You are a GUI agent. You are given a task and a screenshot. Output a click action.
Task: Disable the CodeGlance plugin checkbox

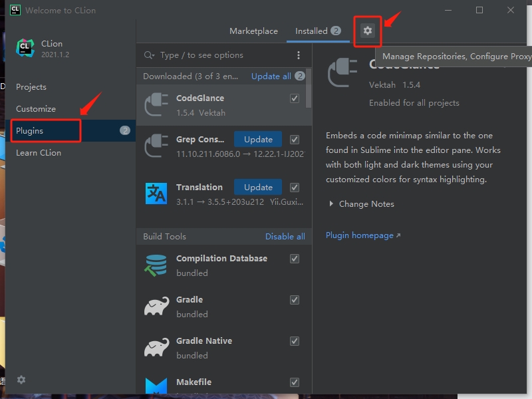[295, 98]
